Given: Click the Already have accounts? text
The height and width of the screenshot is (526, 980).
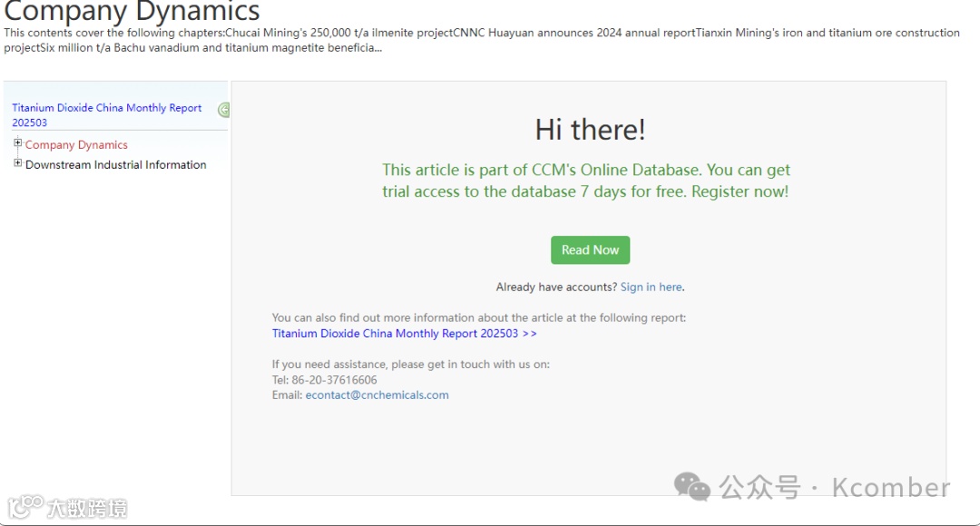Looking at the screenshot, I should [556, 287].
